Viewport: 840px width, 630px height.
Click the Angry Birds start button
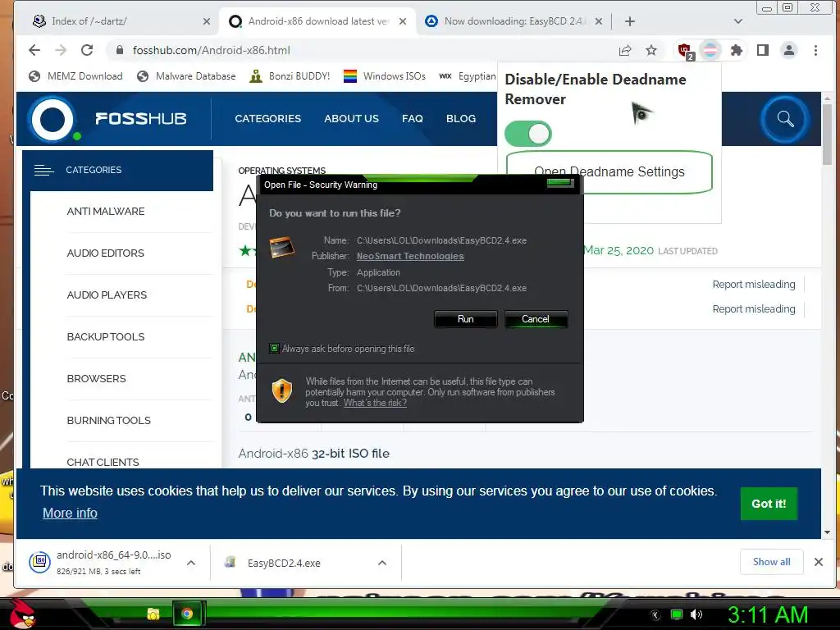pos(22,614)
